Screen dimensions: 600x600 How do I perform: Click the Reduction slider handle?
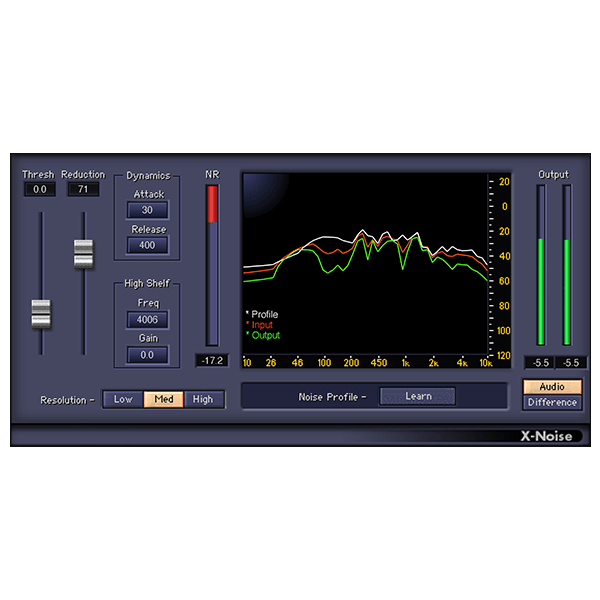coord(83,254)
